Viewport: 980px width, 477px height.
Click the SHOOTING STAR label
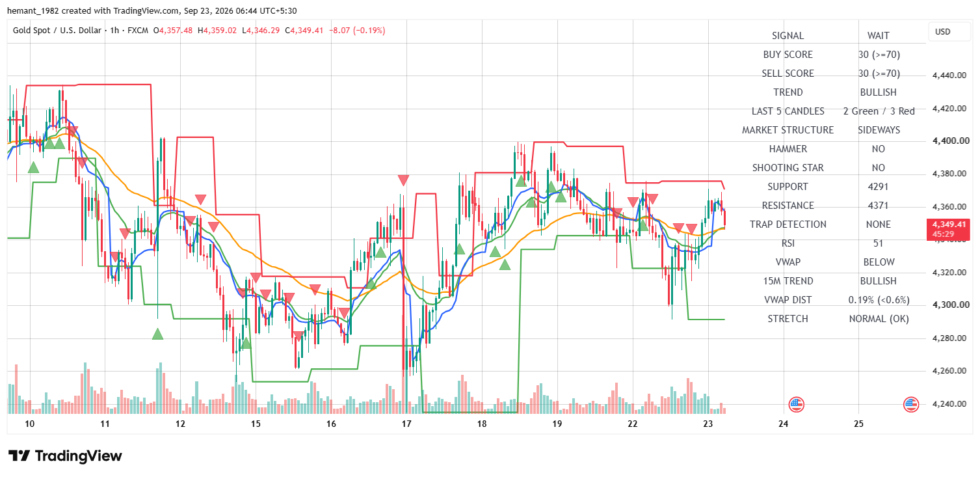pyautogui.click(x=788, y=168)
